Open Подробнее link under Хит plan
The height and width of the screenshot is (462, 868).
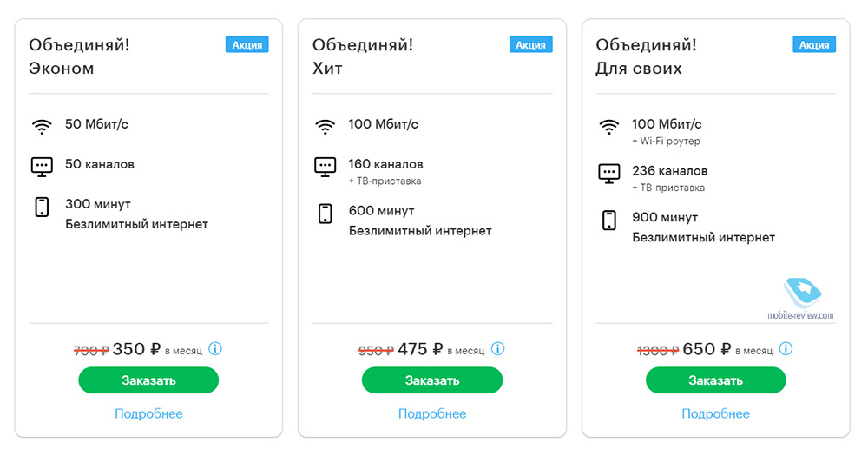431,414
